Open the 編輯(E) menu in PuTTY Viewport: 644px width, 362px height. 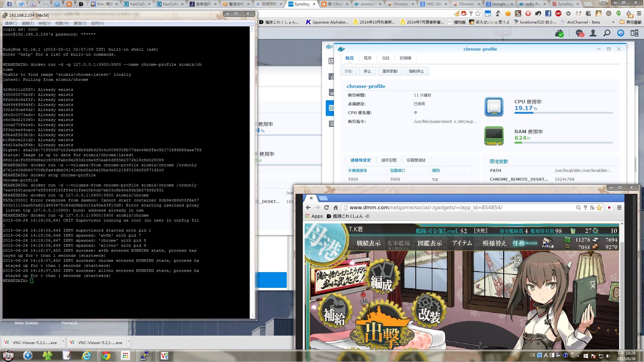point(28,23)
